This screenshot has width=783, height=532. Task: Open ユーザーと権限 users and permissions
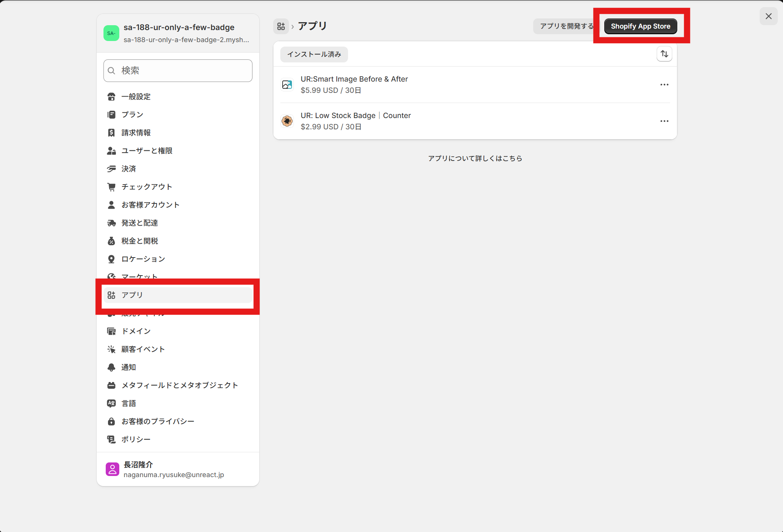click(x=178, y=151)
